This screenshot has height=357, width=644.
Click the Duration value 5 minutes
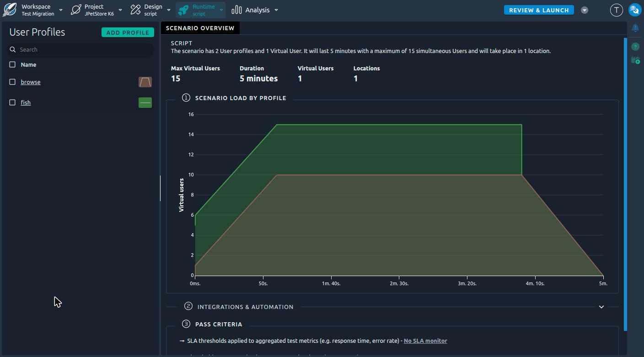click(258, 79)
